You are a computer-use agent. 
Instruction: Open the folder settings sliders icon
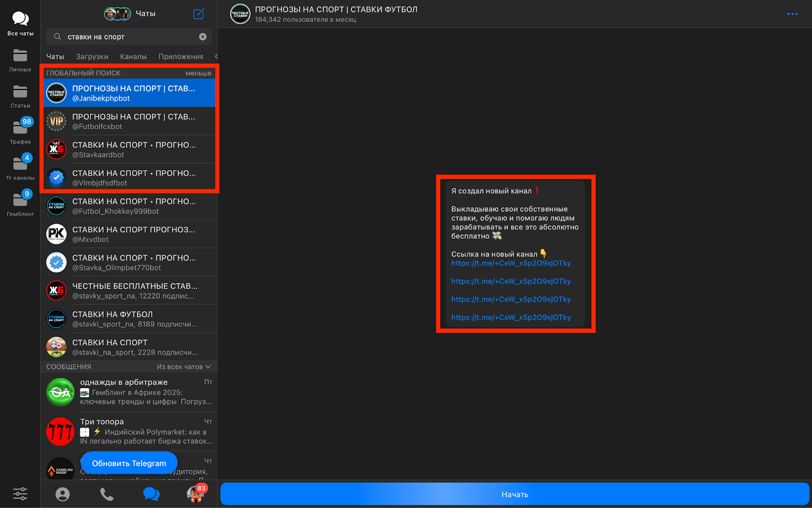tap(20, 494)
